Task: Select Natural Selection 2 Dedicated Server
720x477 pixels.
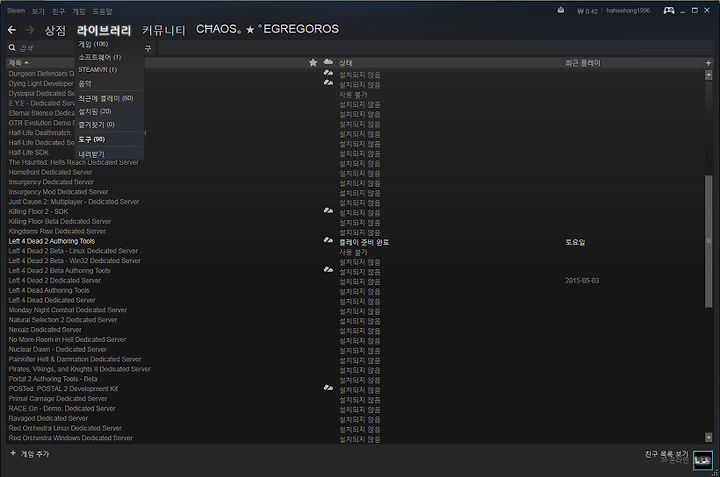Action: [x=63, y=320]
